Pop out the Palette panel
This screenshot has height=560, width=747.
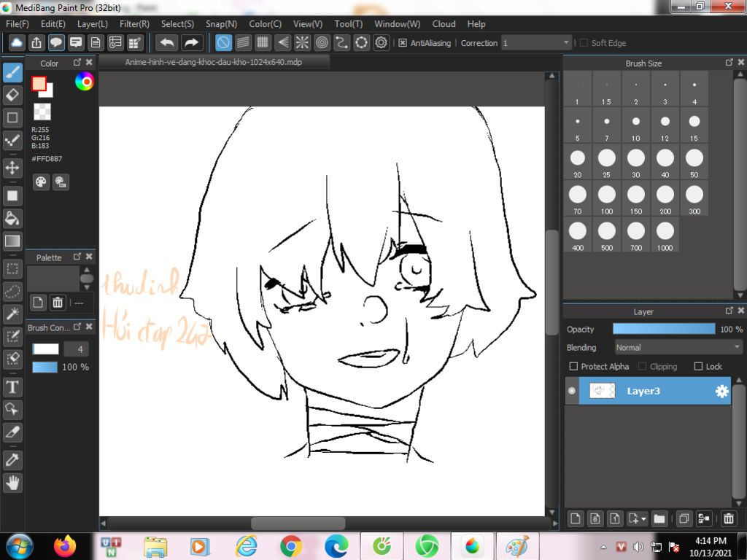pos(77,257)
